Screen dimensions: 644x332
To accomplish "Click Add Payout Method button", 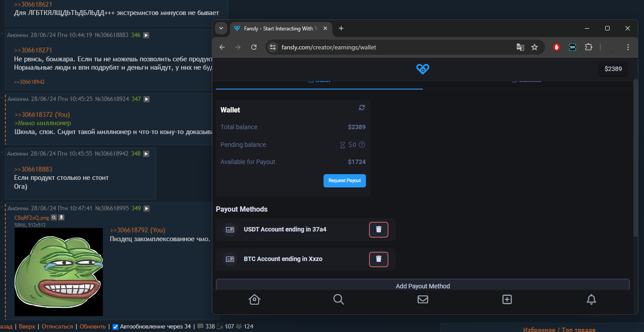I will coord(423,286).
